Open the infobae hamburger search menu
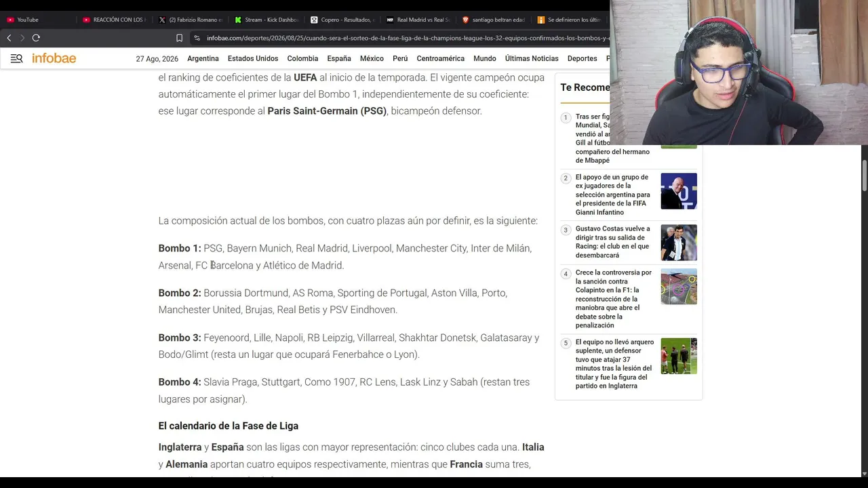This screenshot has height=488, width=868. (x=16, y=58)
